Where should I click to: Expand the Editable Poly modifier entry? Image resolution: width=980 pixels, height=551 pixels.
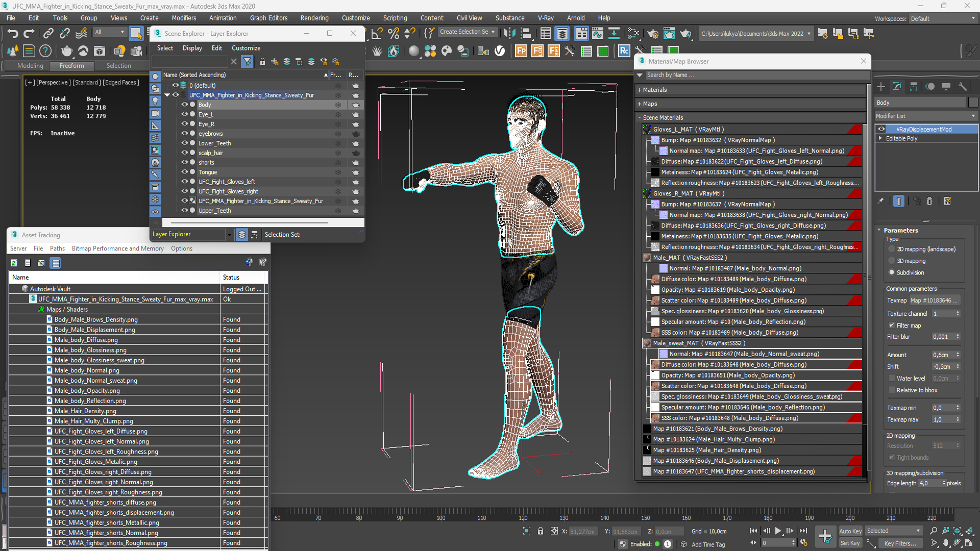click(880, 138)
